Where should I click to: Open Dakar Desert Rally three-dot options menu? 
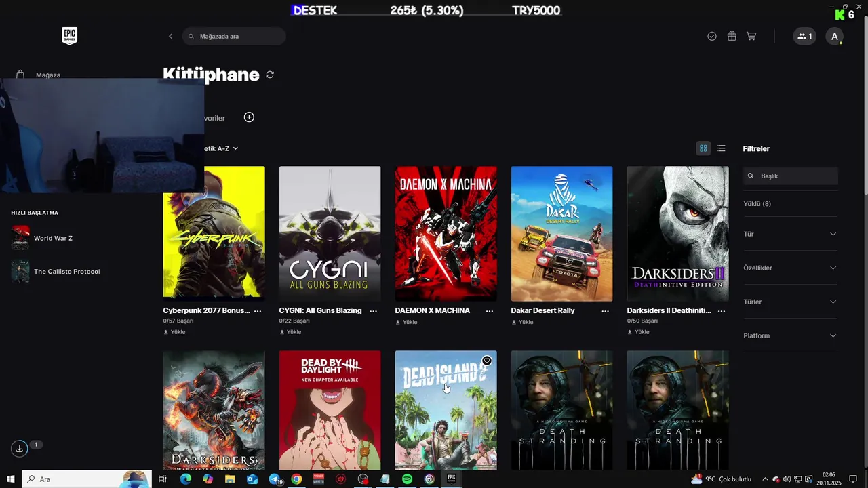605,311
